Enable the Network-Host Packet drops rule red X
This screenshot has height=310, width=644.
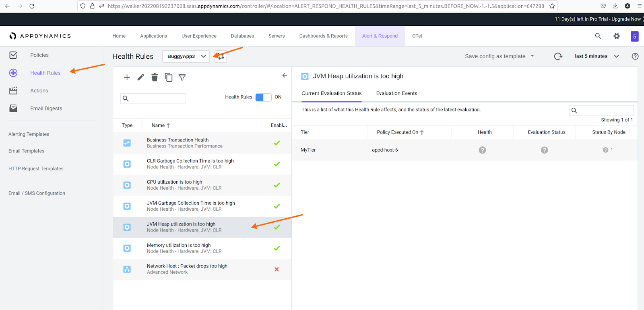point(277,269)
